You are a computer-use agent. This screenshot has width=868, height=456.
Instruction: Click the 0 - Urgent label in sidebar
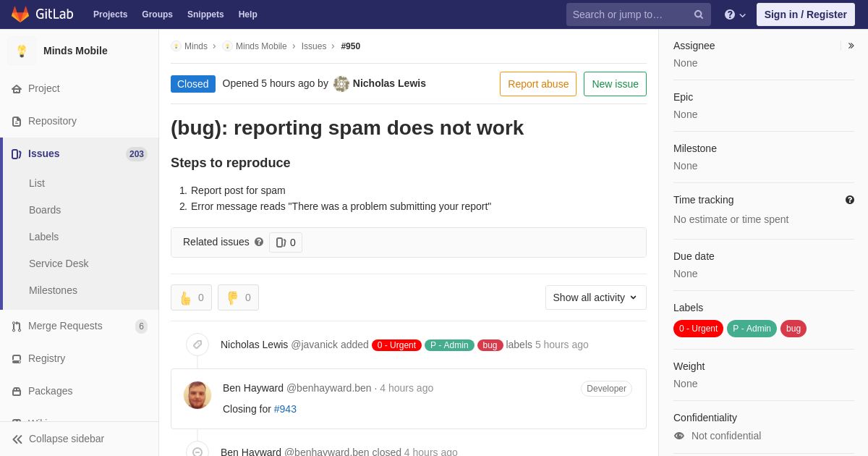pyautogui.click(x=699, y=329)
